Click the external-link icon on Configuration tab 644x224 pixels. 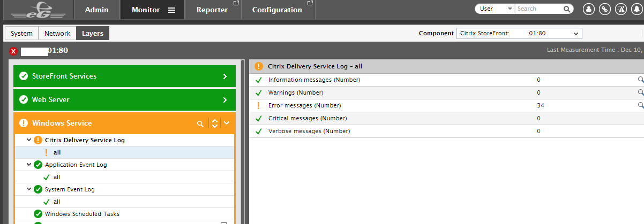point(310,4)
